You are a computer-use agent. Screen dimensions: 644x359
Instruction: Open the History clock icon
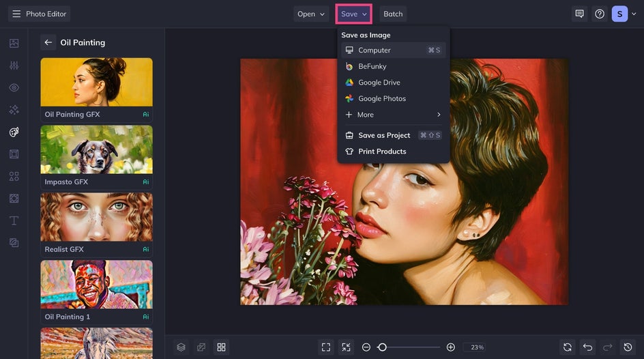(x=628, y=347)
